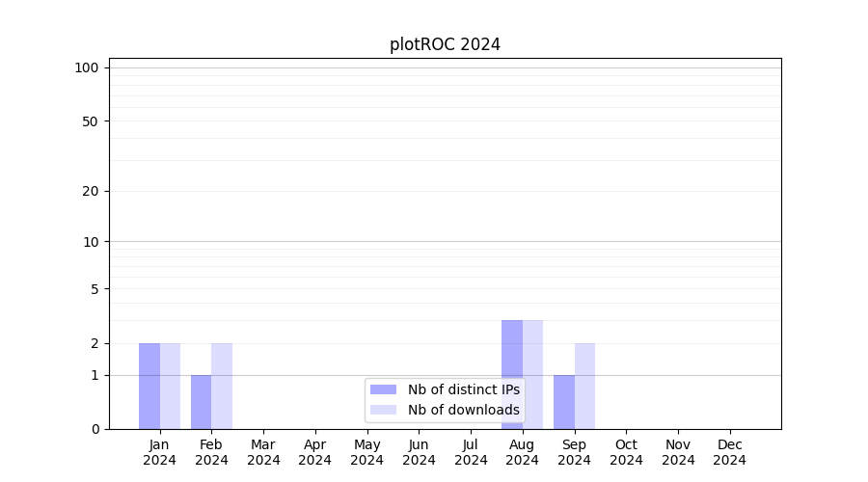The width and height of the screenshot is (868, 482).
Task: Select the "Nb of distinct IPs" legend label
Action: pos(463,389)
